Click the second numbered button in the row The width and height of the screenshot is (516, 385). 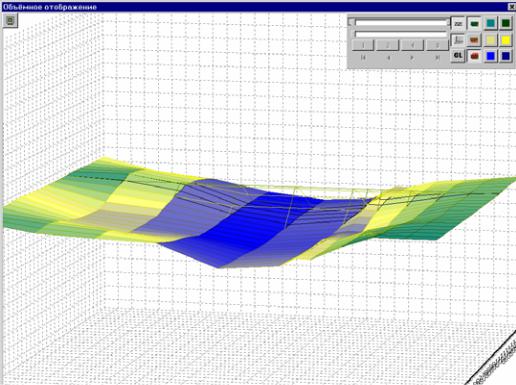[x=387, y=45]
